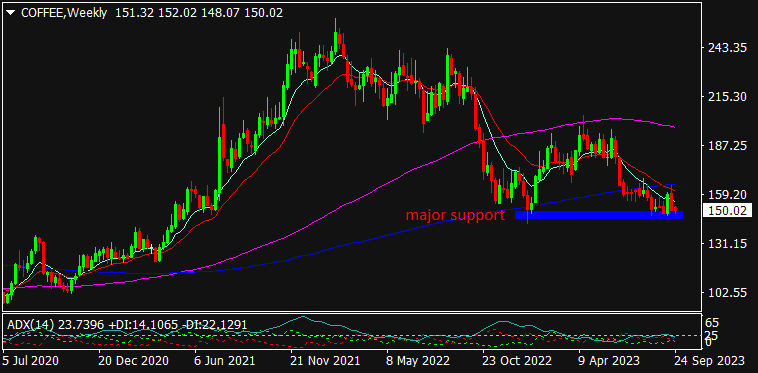Click the 187.25 price axis label
This screenshot has width=758, height=373.
click(727, 145)
